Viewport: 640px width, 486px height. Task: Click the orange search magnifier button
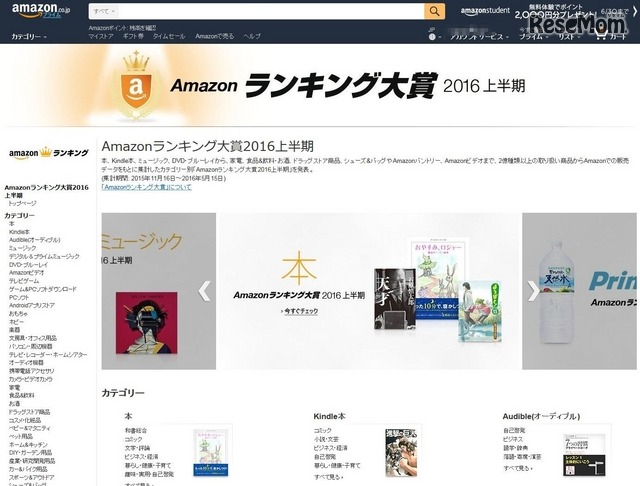(434, 11)
